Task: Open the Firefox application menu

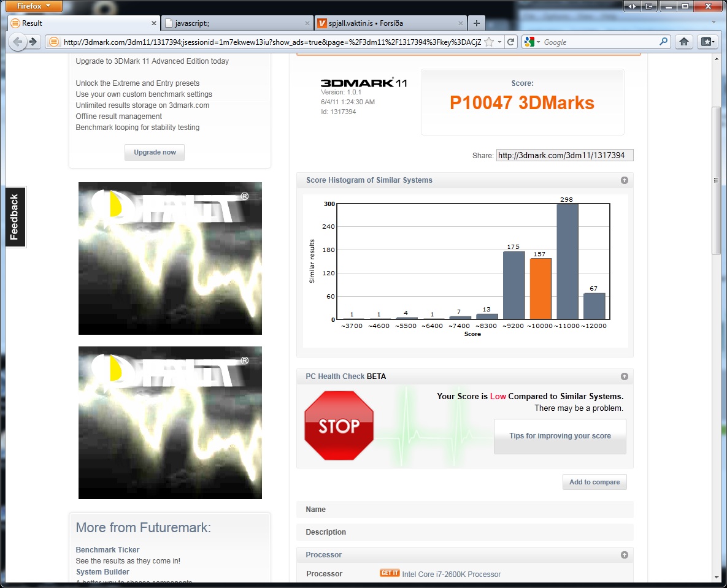Action: (34, 6)
